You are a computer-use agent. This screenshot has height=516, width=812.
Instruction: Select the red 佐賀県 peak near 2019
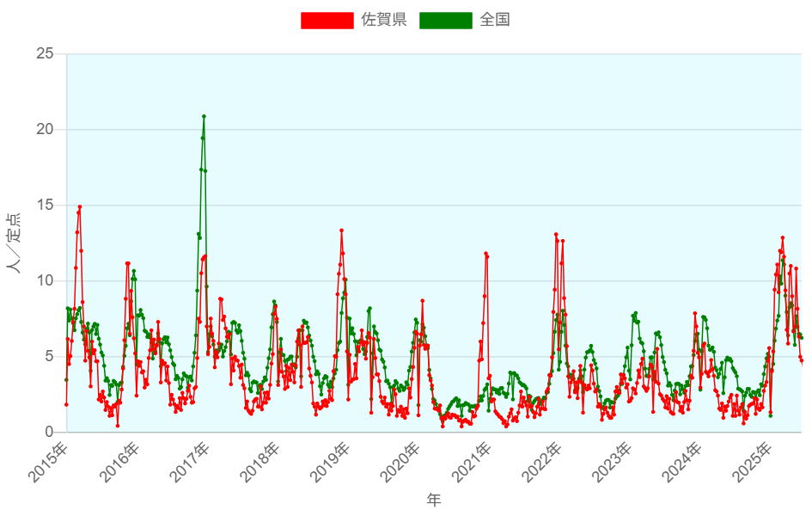[x=341, y=230]
